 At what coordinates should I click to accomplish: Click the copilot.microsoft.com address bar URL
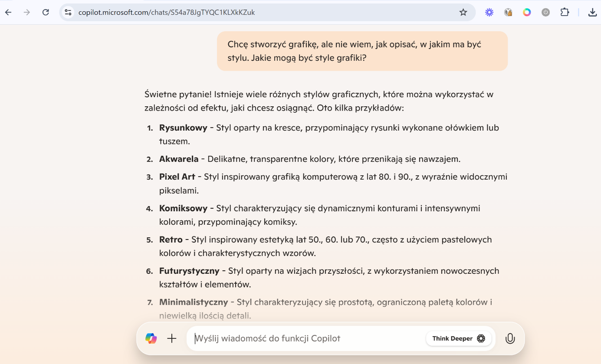pyautogui.click(x=166, y=12)
